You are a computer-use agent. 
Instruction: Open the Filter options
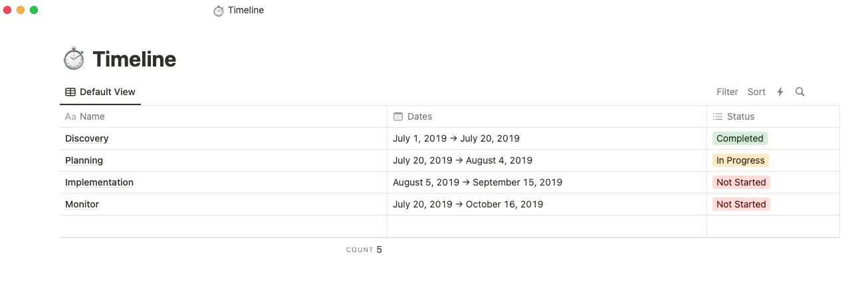tap(727, 92)
